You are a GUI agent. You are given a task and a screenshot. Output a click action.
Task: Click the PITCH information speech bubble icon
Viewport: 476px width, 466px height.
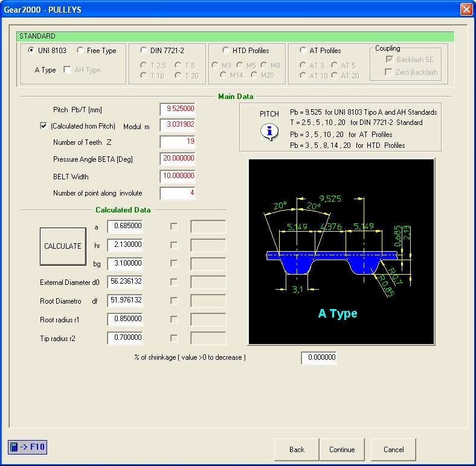269,132
